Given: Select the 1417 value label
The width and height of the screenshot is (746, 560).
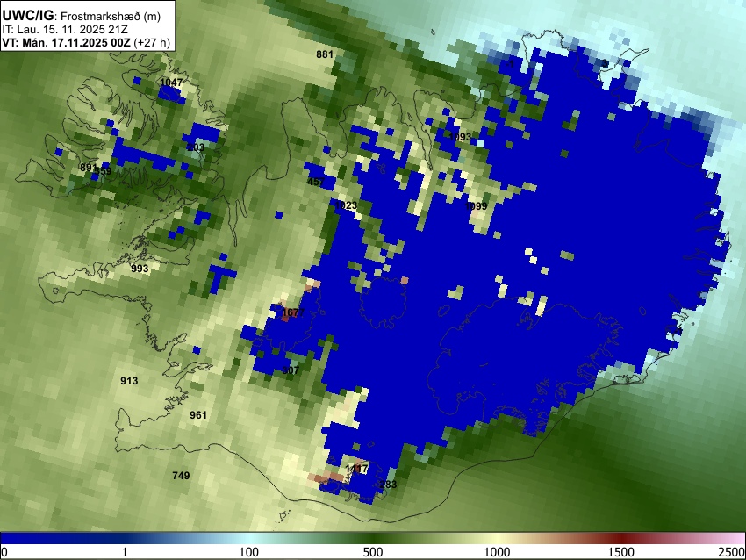Looking at the screenshot, I should [356, 469].
